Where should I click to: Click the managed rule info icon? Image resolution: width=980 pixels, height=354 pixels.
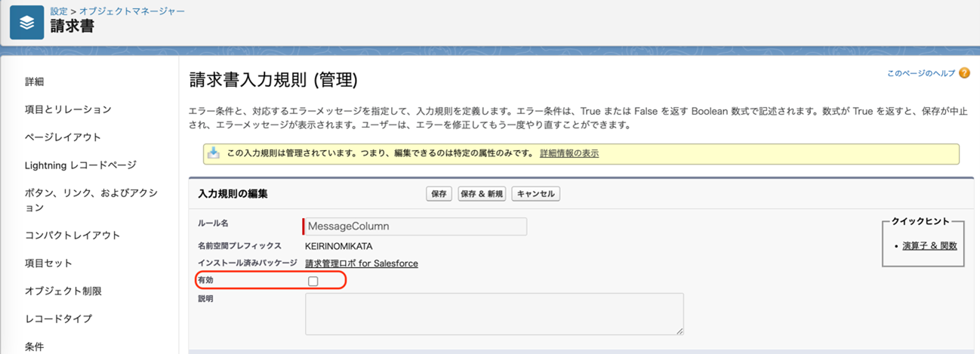pyautogui.click(x=214, y=153)
